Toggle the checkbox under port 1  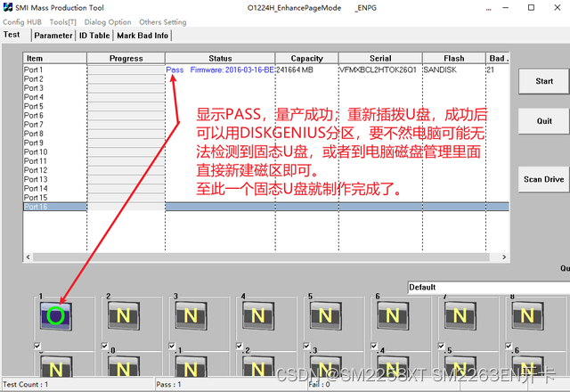point(37,346)
